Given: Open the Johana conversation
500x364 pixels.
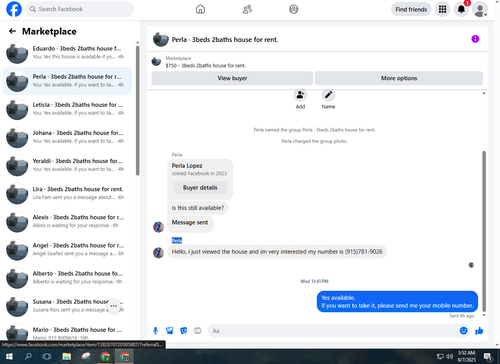Looking at the screenshot, I should (67, 137).
